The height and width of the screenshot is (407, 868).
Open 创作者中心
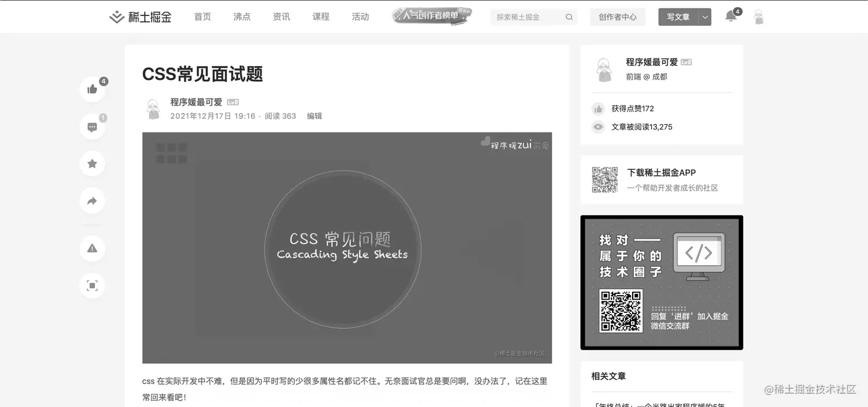tap(617, 17)
